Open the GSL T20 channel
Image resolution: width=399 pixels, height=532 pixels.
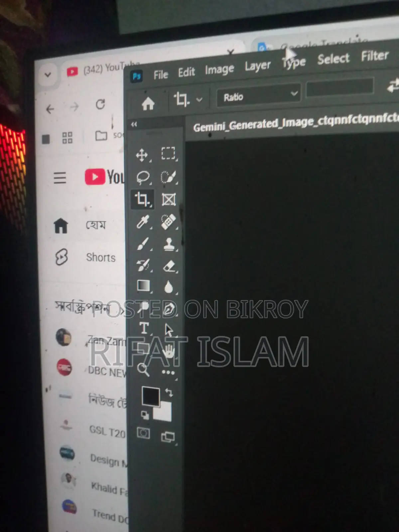click(x=93, y=429)
